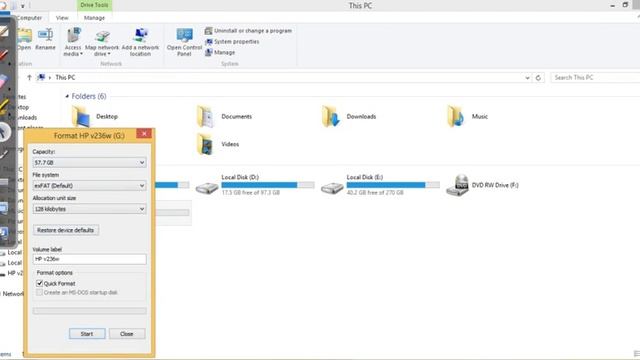Open Map network drive dropdown arrow
The width and height of the screenshot is (640, 360).
109,54
